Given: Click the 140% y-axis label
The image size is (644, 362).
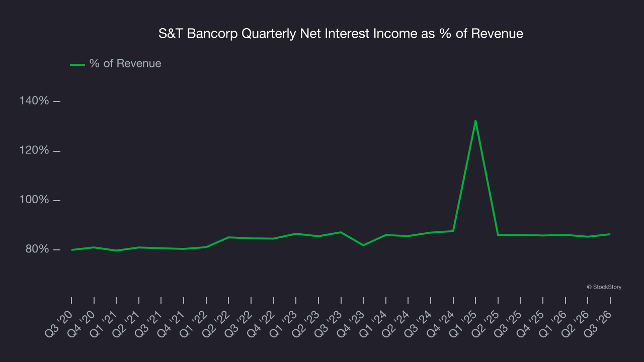Looking at the screenshot, I should click(x=34, y=101).
